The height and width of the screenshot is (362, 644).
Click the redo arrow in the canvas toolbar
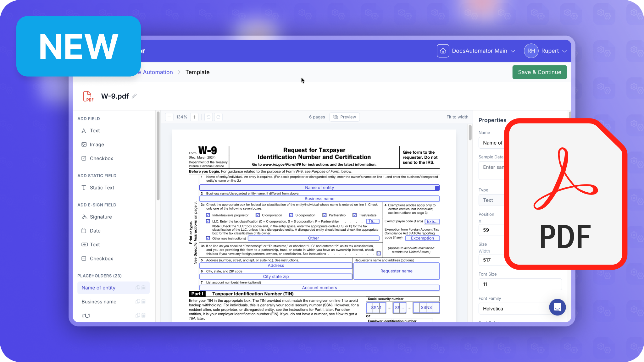click(x=218, y=117)
